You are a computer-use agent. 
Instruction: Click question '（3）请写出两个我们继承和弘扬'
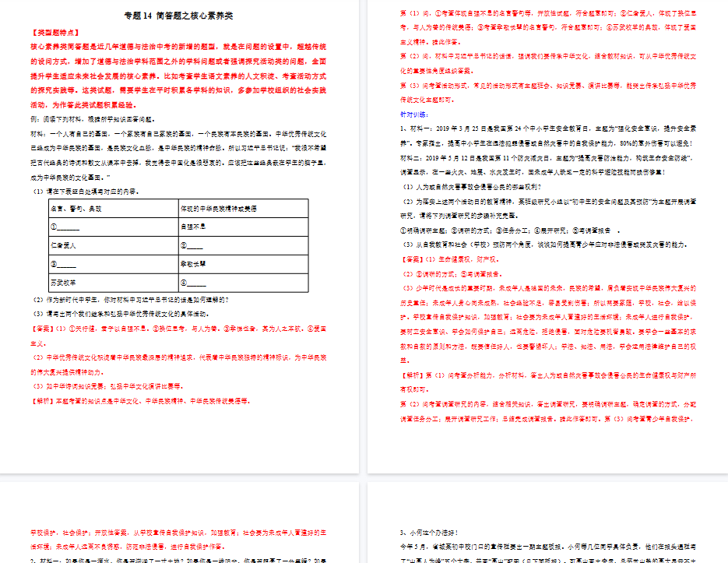pos(121,314)
